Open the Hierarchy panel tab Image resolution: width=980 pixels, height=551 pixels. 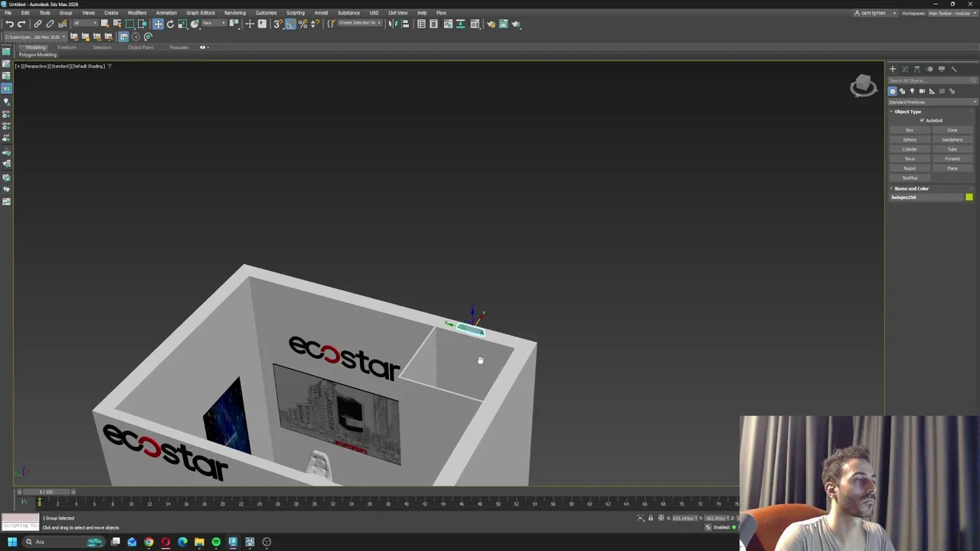coord(917,69)
